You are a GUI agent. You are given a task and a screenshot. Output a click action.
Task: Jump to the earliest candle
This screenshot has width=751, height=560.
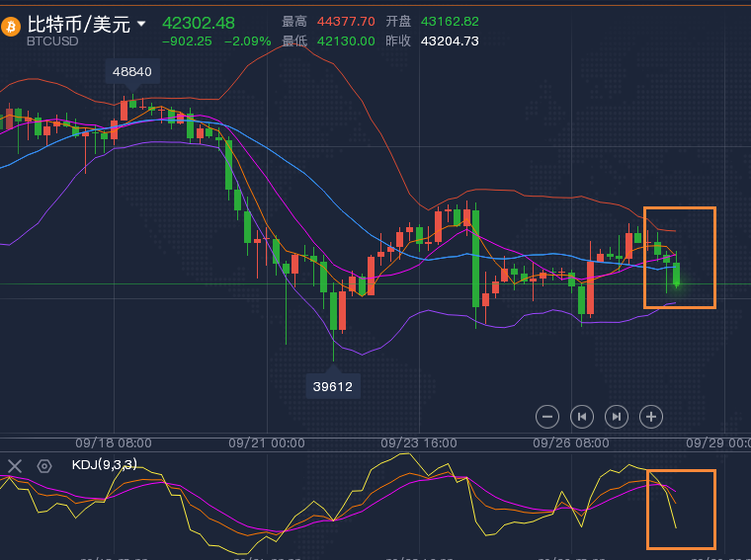(x=582, y=417)
